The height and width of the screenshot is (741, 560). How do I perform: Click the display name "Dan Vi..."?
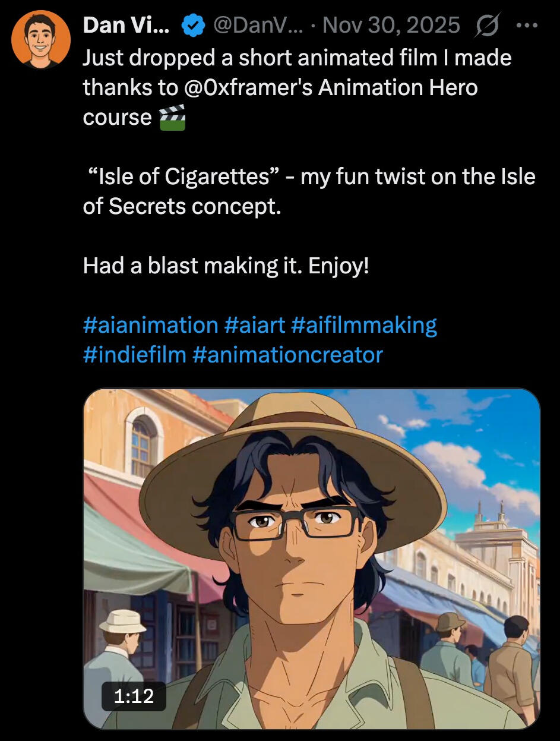pos(126,26)
